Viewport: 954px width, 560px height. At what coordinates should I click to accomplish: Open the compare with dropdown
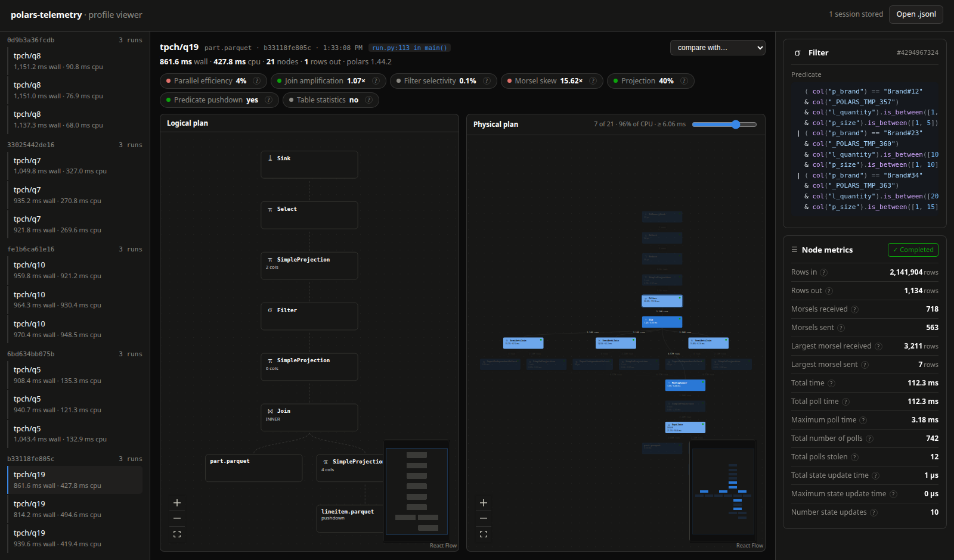pyautogui.click(x=718, y=48)
